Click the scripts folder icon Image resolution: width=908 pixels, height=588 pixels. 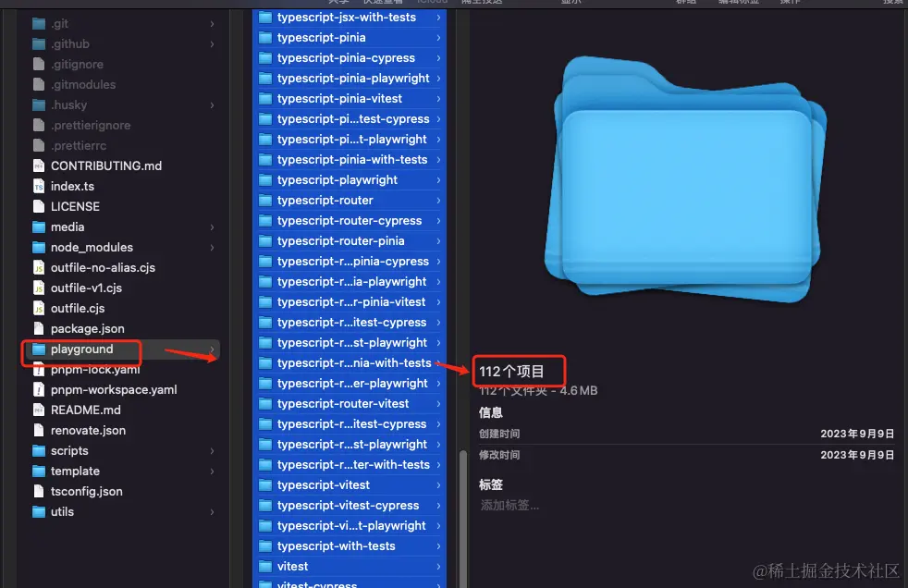(x=39, y=451)
